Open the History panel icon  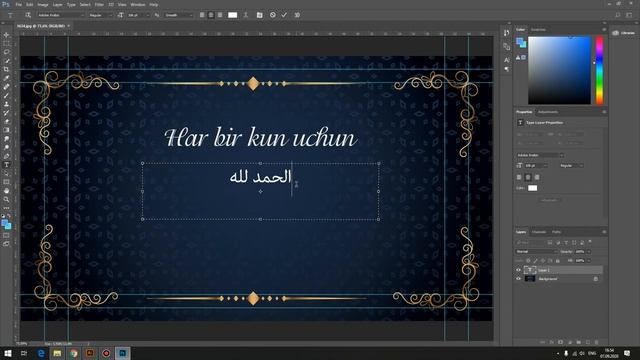point(507,33)
